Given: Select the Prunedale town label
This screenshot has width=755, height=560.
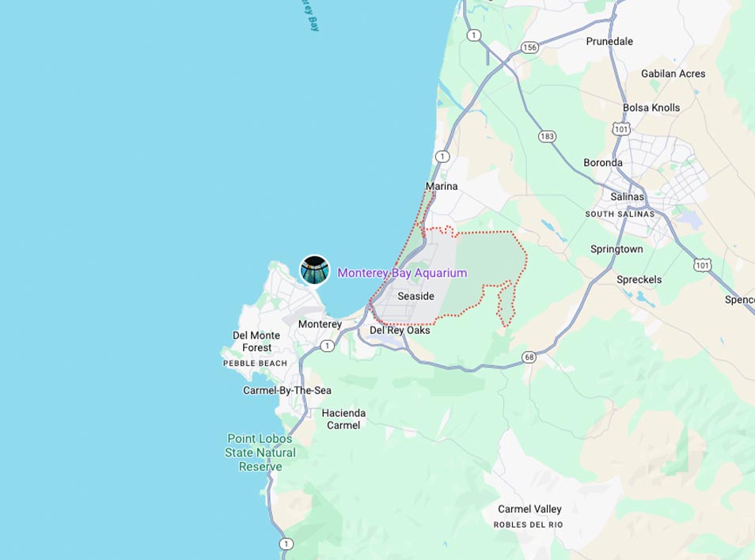Looking at the screenshot, I should [609, 41].
